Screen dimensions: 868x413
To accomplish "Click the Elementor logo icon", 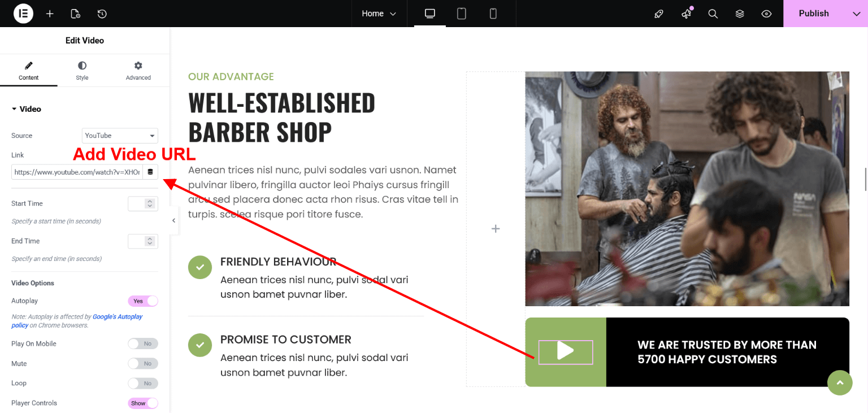I will point(23,14).
